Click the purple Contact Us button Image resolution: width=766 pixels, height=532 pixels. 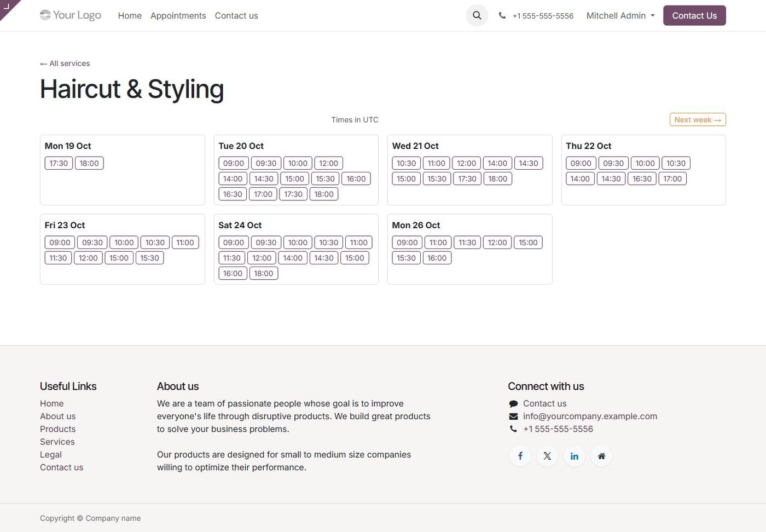coord(694,15)
